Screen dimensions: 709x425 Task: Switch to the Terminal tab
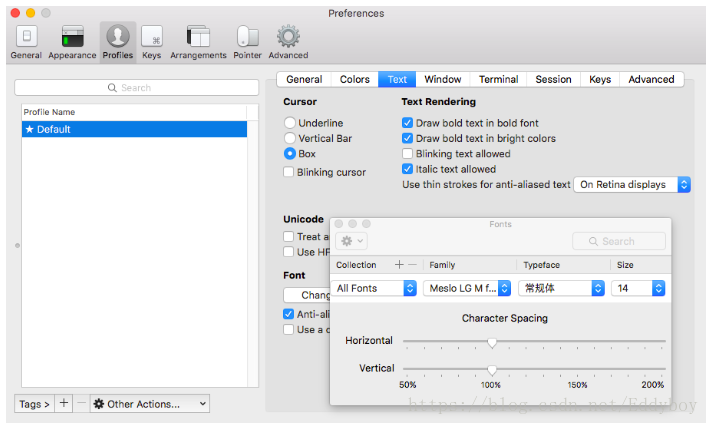(x=498, y=79)
